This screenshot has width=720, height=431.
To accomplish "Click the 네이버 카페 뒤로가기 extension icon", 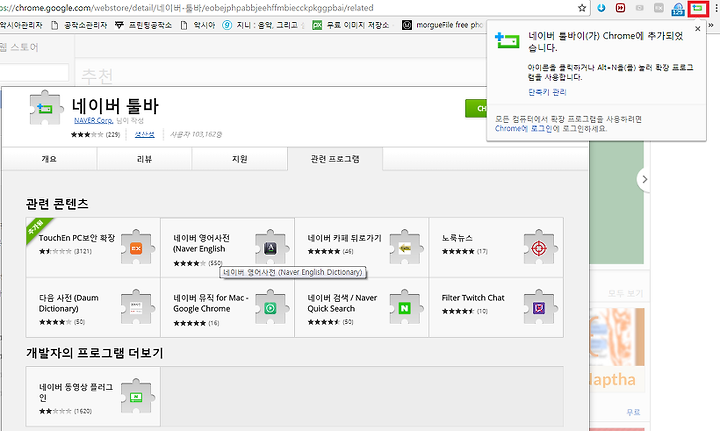I will click(405, 247).
